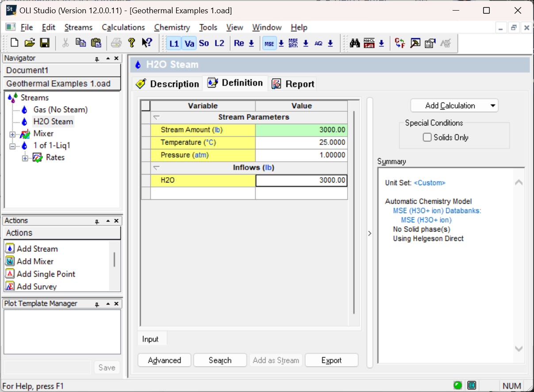Click the Open file folder icon
The image size is (534, 392).
(x=29, y=43)
